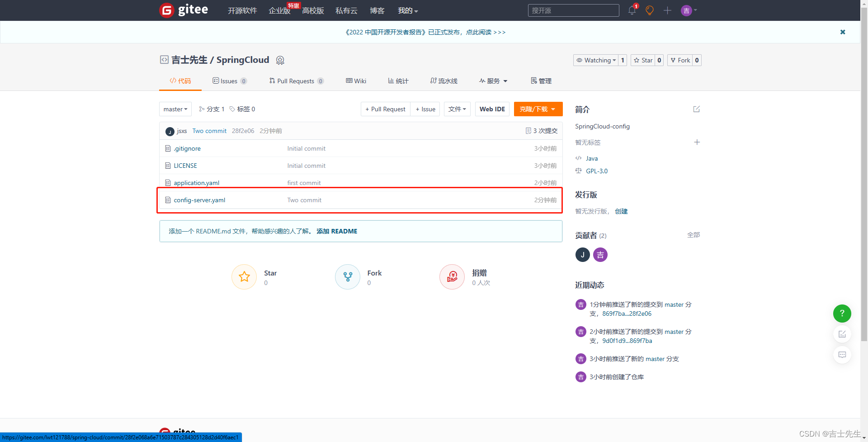Screen dimensions: 868x442
Task: Click the floating chat message icon
Action: pyautogui.click(x=842, y=355)
